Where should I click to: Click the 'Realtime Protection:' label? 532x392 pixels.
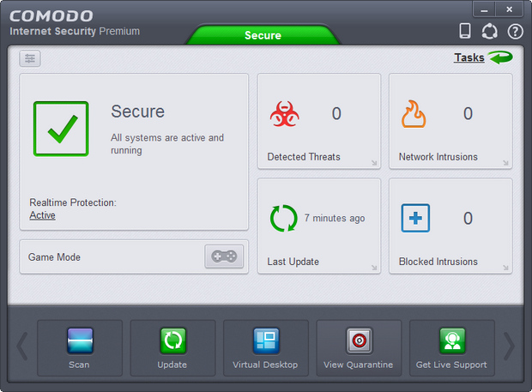click(x=73, y=202)
